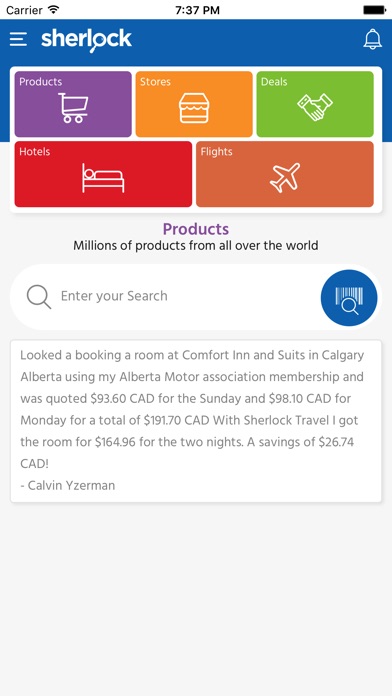This screenshot has height=696, width=392.
Task: Tap the magnifying glass search icon
Action: click(39, 297)
